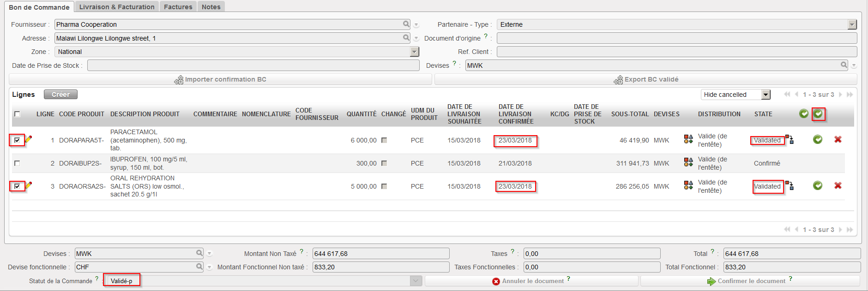Open the Factures tab
The image size is (868, 291).
pyautogui.click(x=178, y=7)
